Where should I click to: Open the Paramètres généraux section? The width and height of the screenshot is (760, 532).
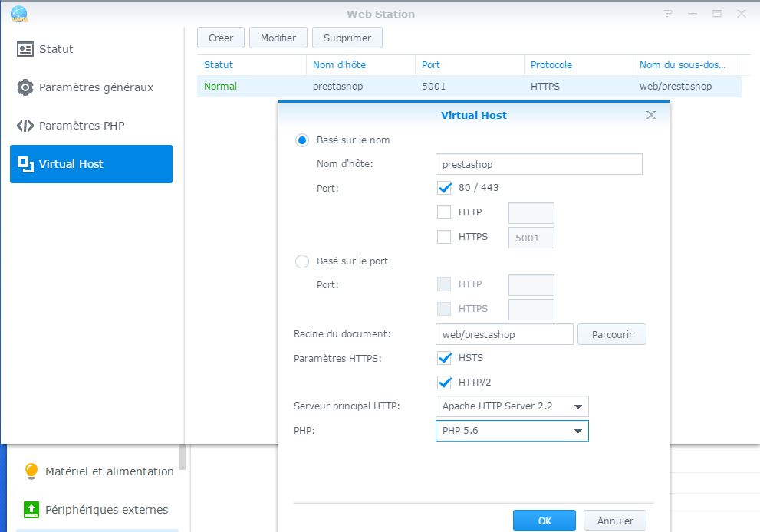click(96, 87)
